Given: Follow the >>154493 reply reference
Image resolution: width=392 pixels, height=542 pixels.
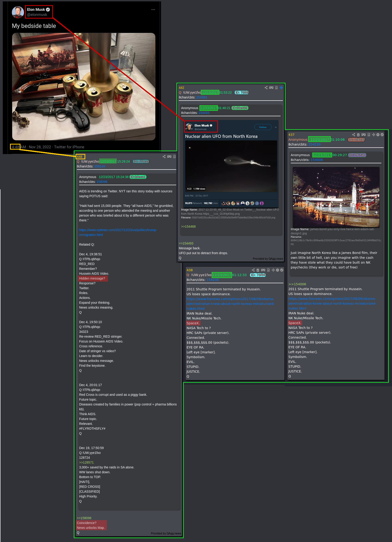Looking at the screenshot, I should tap(186, 243).
